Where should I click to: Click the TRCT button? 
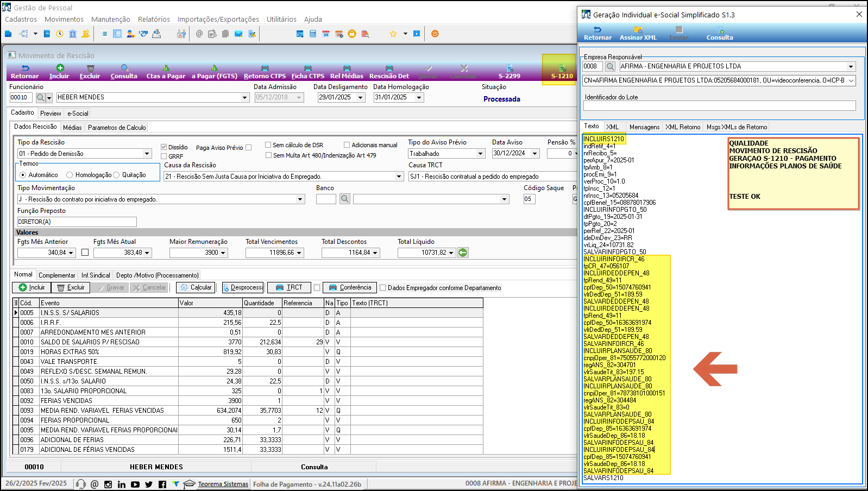point(290,287)
